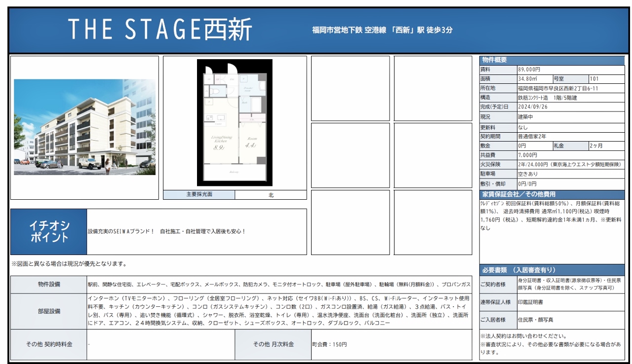Click the イチオシポイント label box

[x=49, y=232]
